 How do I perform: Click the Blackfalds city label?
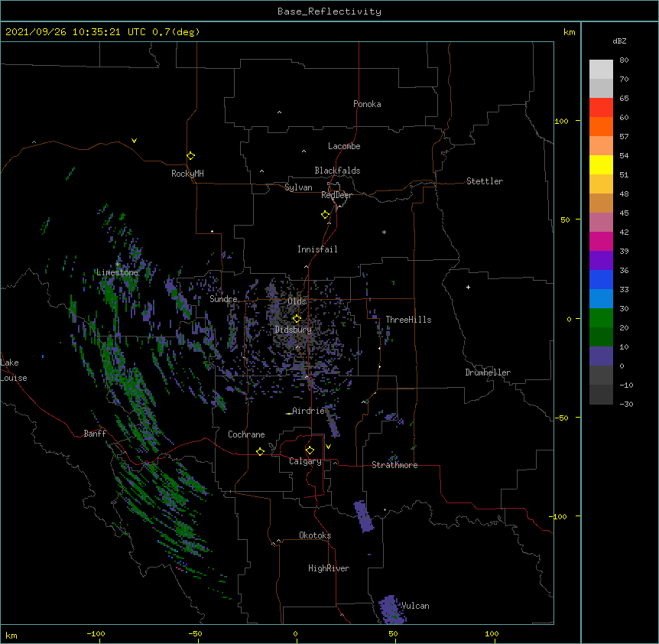click(x=337, y=171)
